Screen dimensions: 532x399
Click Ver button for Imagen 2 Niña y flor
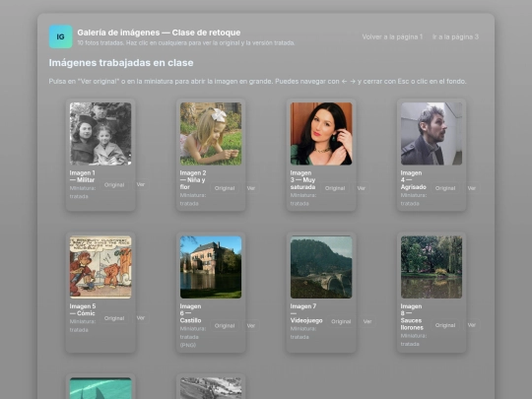tap(251, 188)
